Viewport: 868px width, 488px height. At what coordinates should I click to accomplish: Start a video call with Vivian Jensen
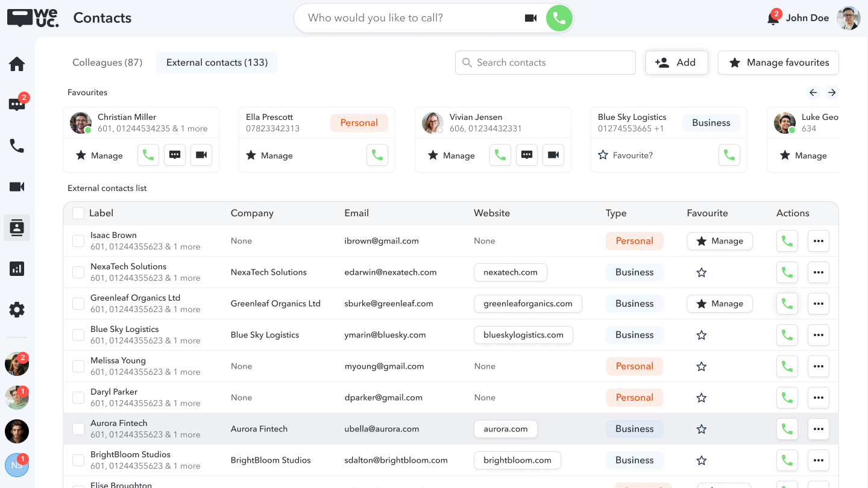click(x=553, y=155)
